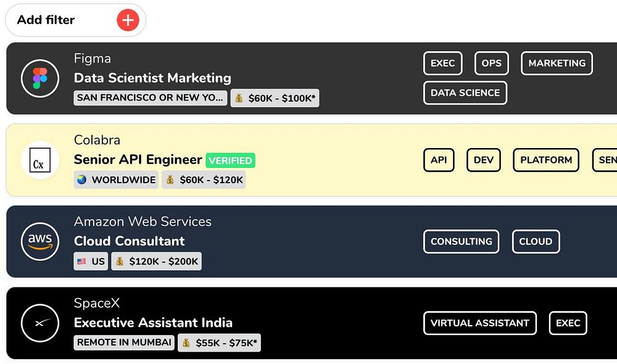Click the money bag icon by $55K - $75K*
Image resolution: width=617 pixels, height=364 pixels.
coord(186,343)
